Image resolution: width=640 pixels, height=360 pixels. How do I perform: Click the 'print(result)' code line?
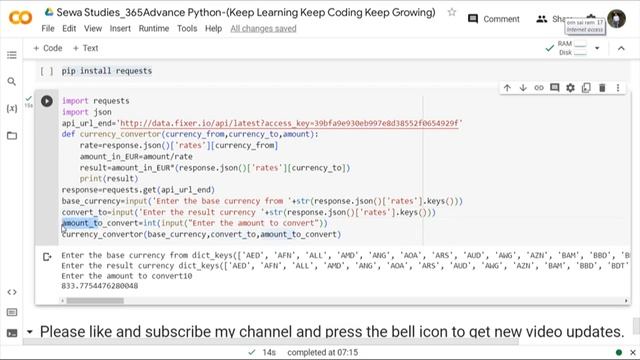(x=109, y=179)
